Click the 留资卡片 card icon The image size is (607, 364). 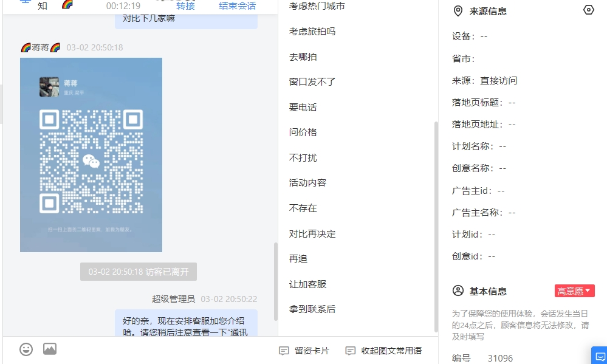[284, 351]
